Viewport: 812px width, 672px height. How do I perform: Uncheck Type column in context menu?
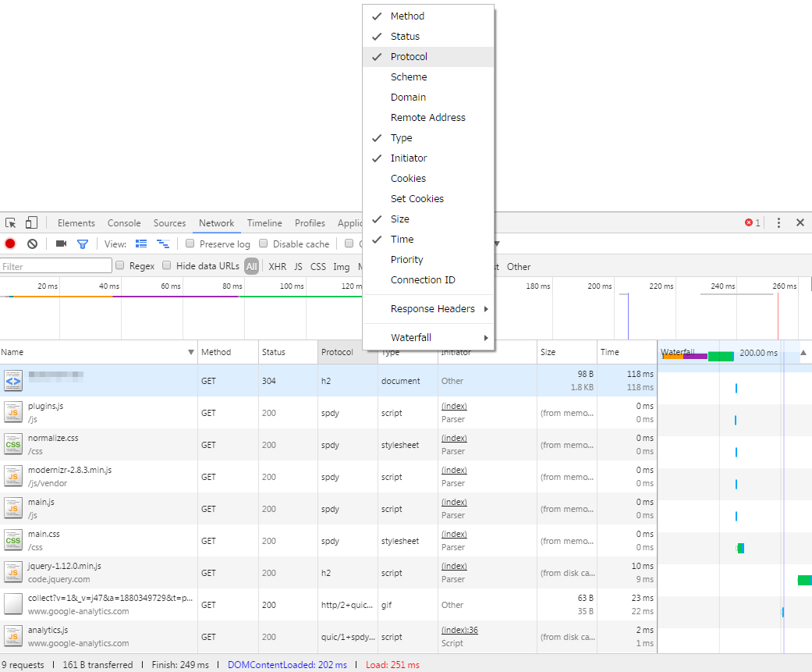428,138
